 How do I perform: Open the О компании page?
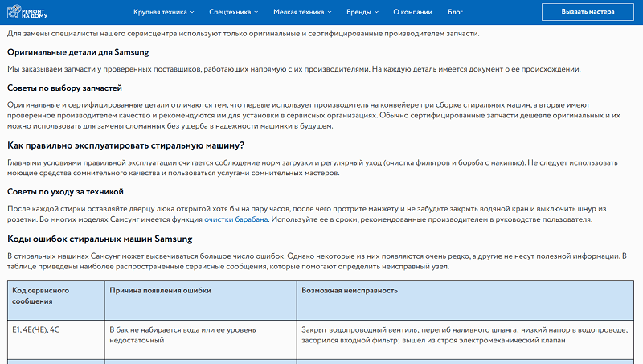click(x=412, y=12)
